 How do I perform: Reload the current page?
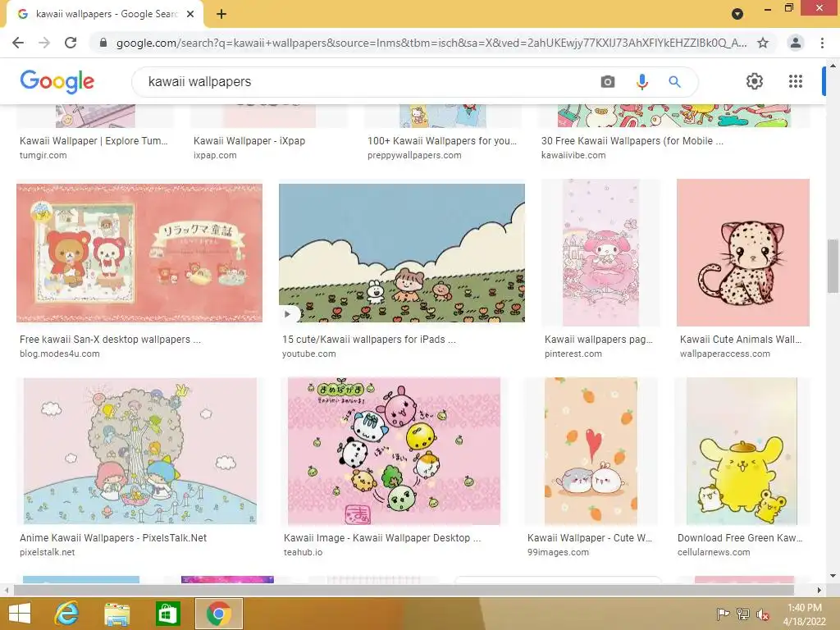click(71, 43)
